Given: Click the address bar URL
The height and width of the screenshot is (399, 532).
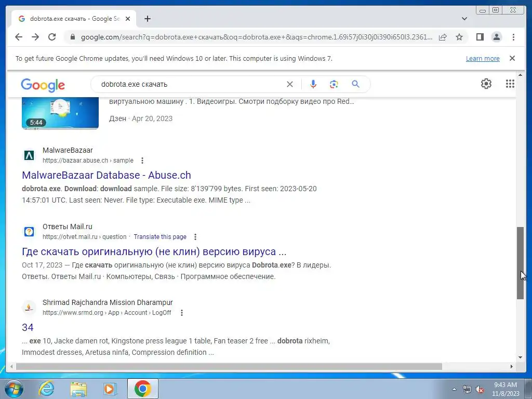Looking at the screenshot, I should point(257,37).
